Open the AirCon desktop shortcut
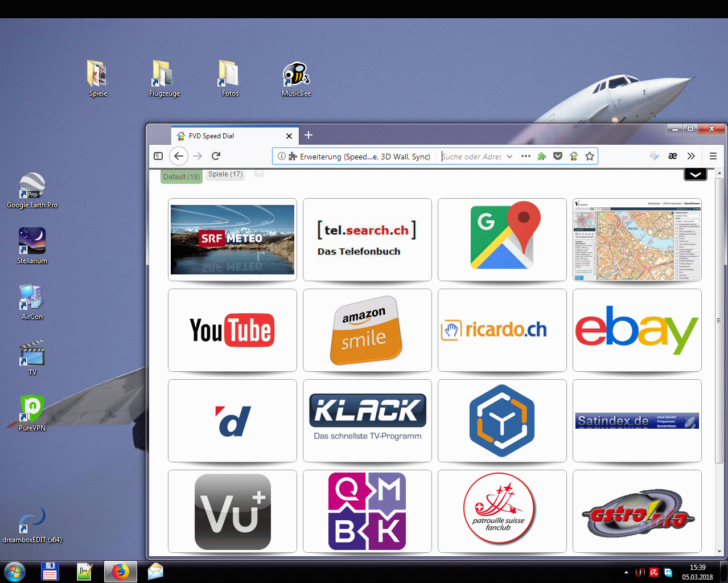This screenshot has width=728, height=583. pyautogui.click(x=32, y=302)
